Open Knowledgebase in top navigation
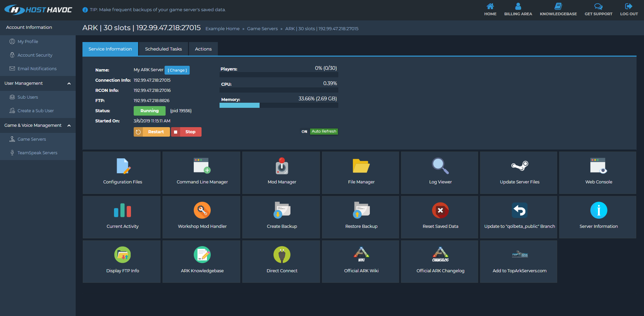The image size is (644, 316). 558,9
